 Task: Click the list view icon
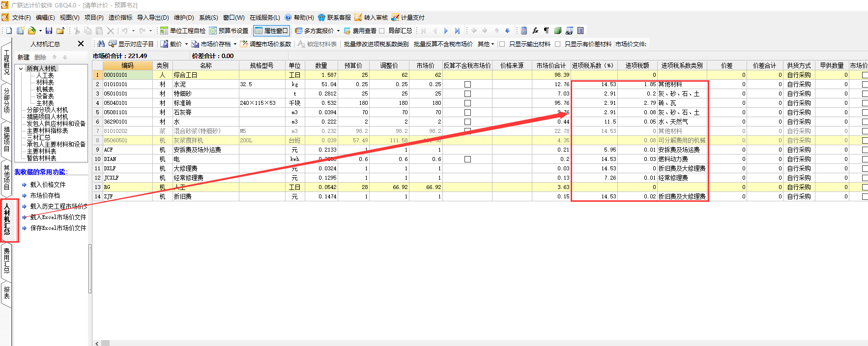coord(580,31)
